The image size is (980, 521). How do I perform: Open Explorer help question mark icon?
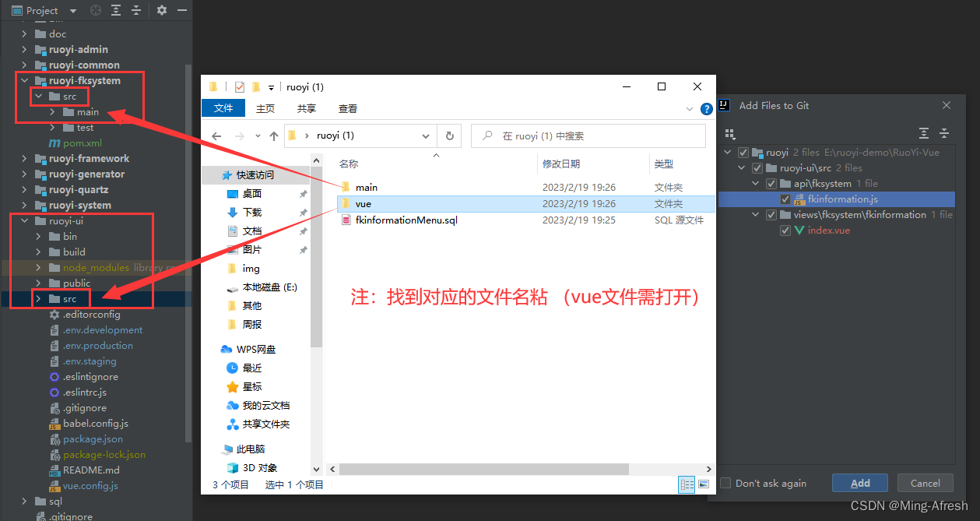click(x=706, y=109)
